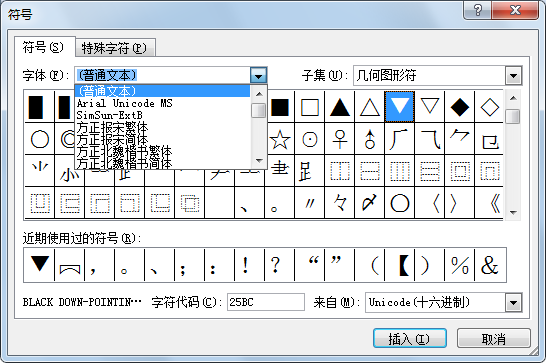
Task: Choose the male sign symbol
Action: point(369,139)
